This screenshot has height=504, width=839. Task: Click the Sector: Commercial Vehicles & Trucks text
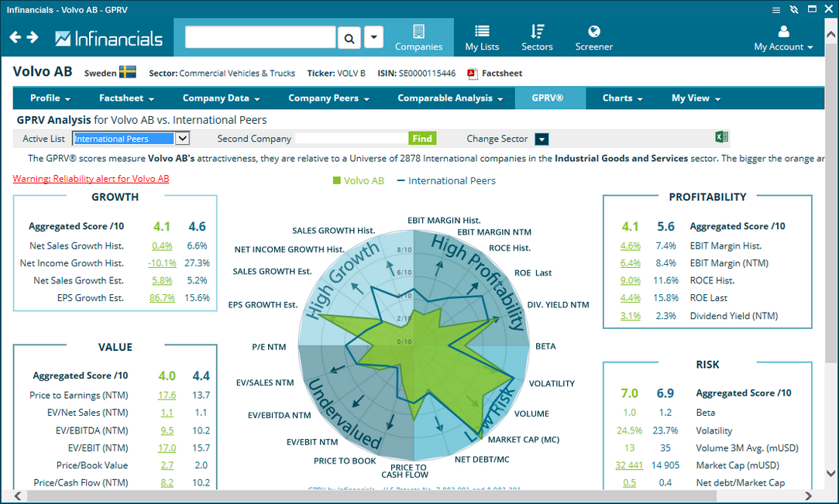coord(222,74)
